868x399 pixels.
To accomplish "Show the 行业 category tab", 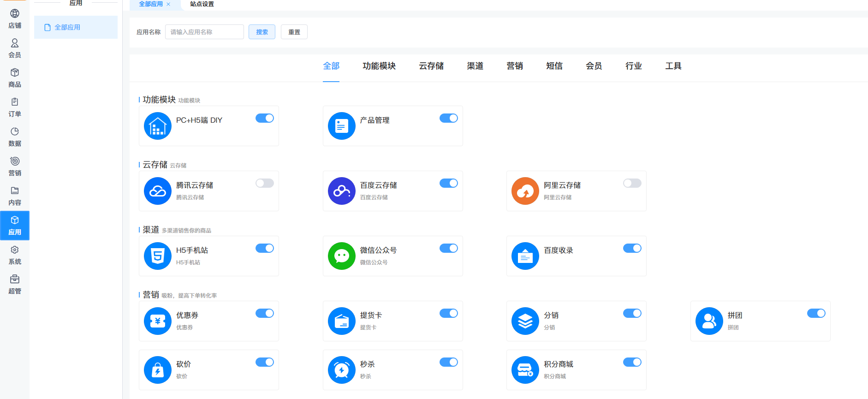I will pyautogui.click(x=634, y=66).
